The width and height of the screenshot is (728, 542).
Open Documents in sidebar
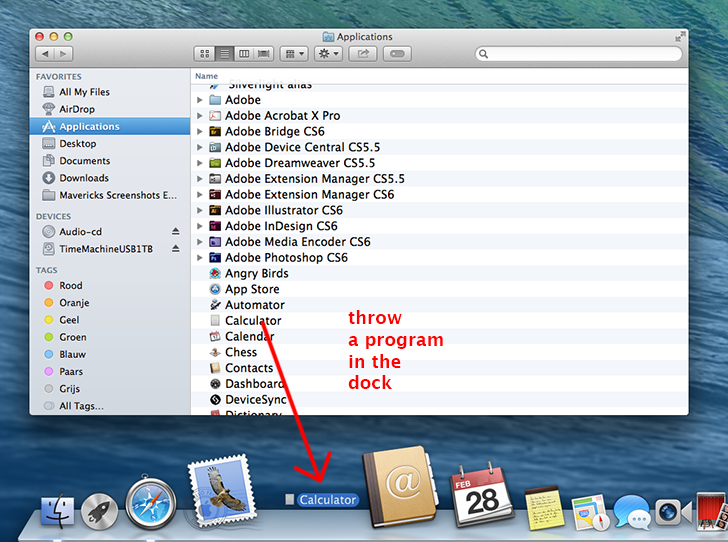(x=110, y=161)
